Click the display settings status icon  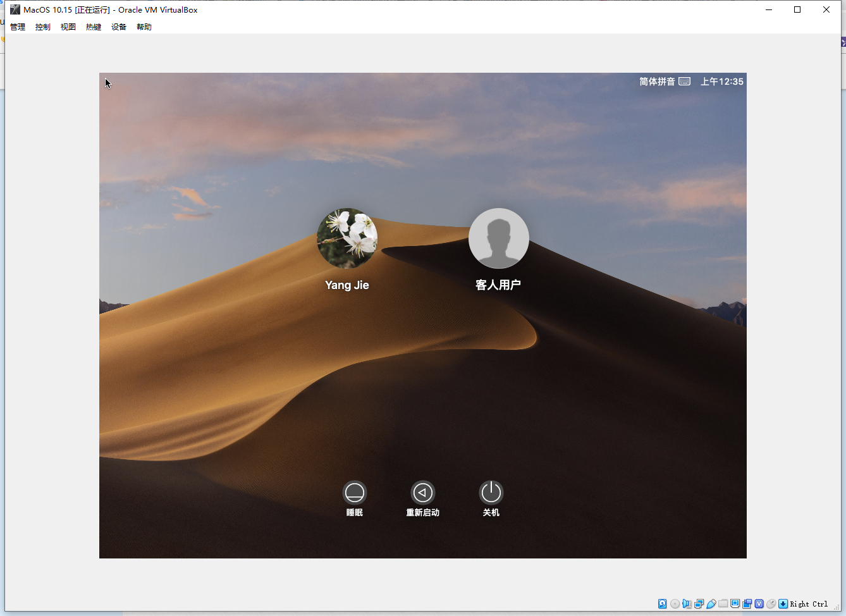735,604
